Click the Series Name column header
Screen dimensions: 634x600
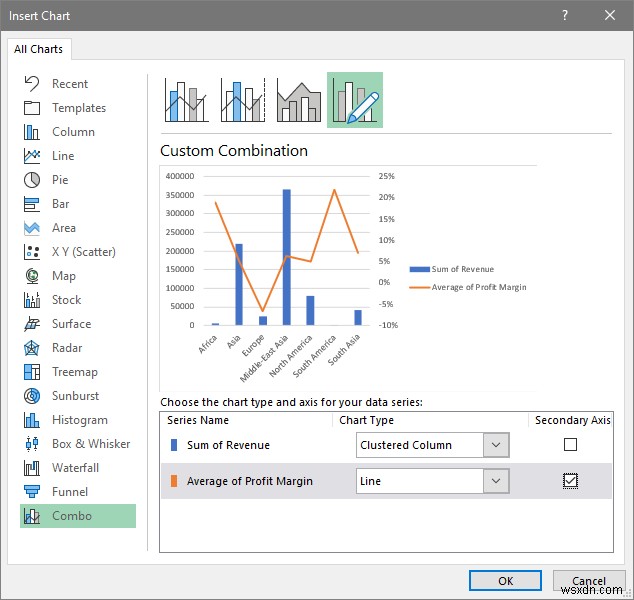coord(198,420)
